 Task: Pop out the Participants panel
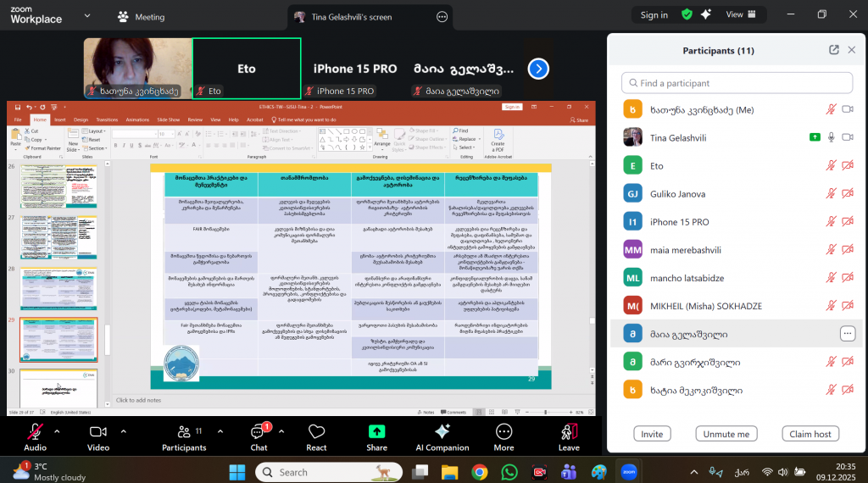(x=834, y=50)
